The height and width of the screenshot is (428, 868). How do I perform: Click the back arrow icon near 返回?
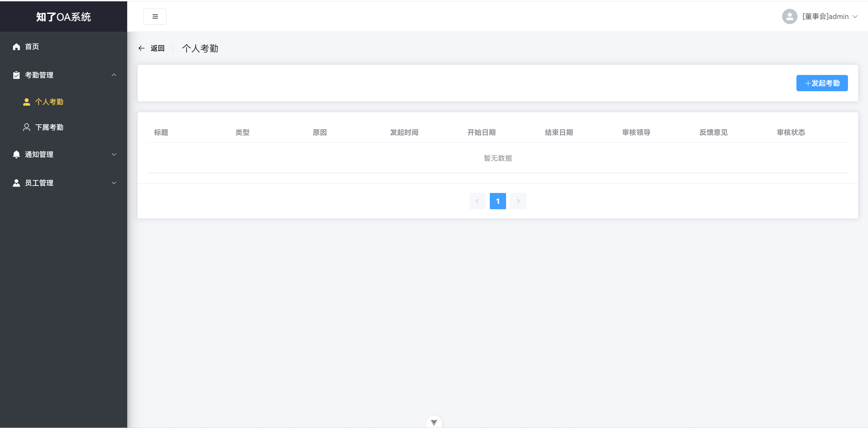point(141,48)
